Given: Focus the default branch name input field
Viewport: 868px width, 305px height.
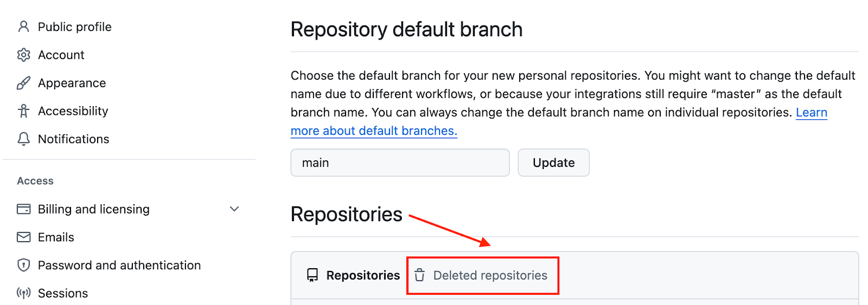Looking at the screenshot, I should [x=400, y=163].
